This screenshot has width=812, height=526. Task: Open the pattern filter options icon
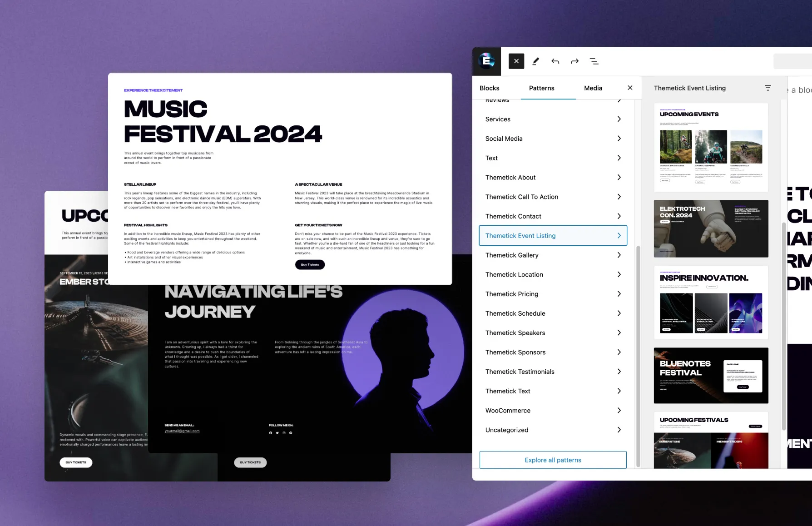click(x=768, y=88)
